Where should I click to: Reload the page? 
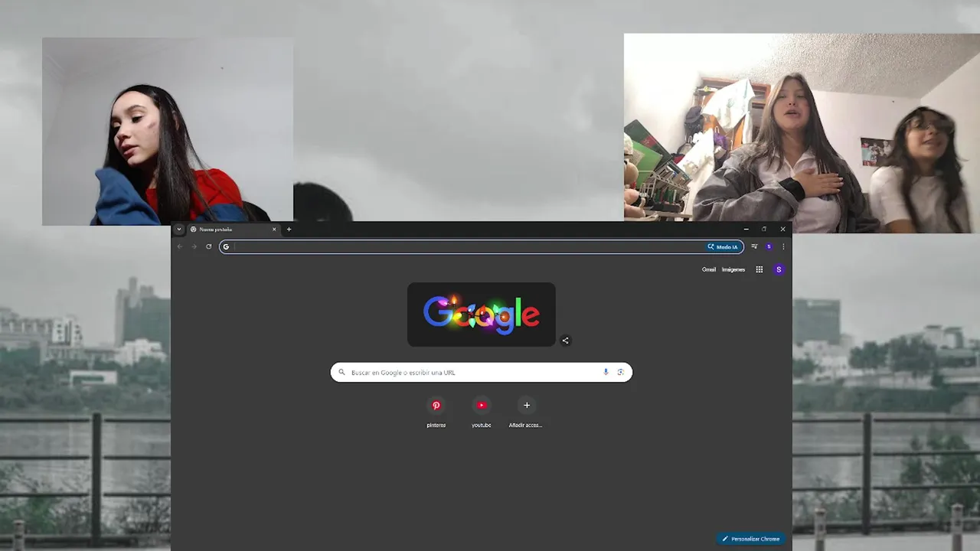click(208, 246)
